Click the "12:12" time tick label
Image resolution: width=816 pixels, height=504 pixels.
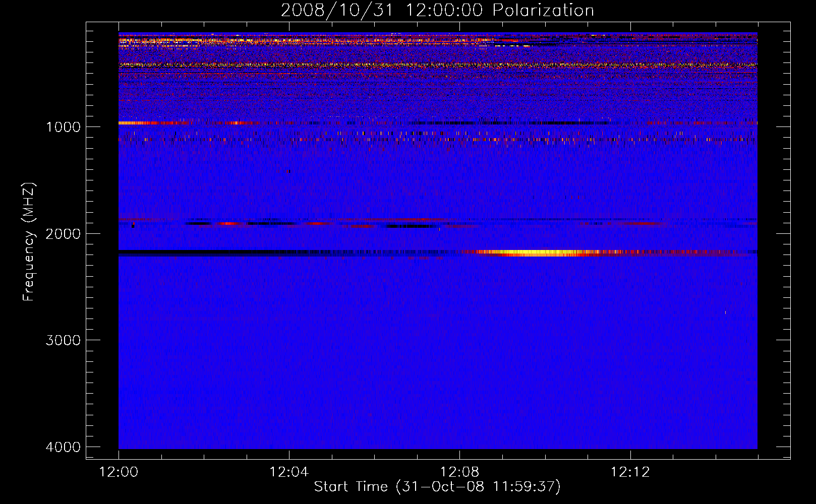630,472
